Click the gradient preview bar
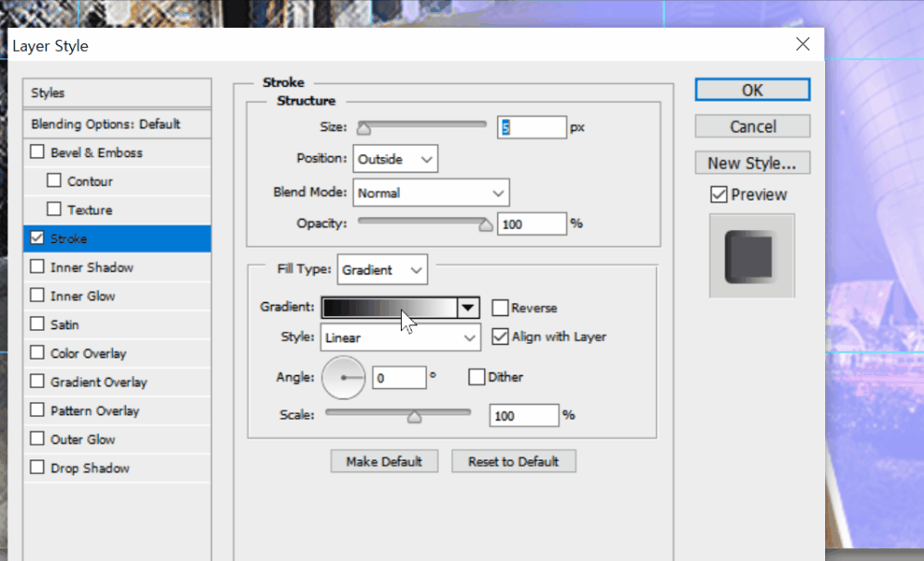Viewport: 924px width, 561px height. [x=390, y=308]
